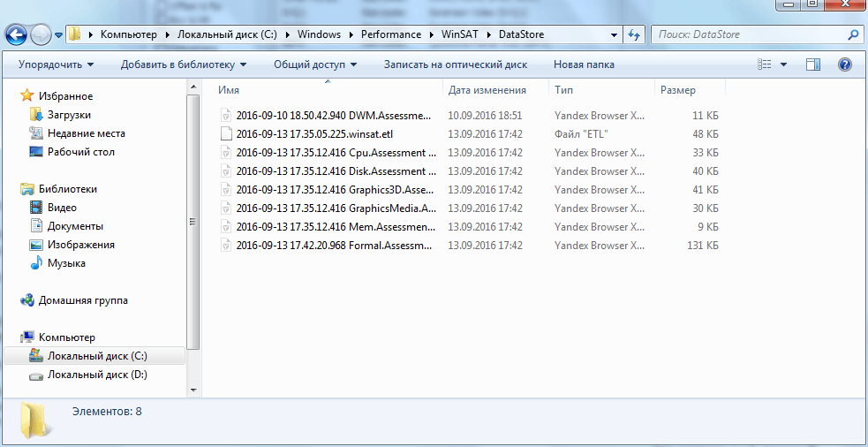Click the Windows breadcrumb in address bar
The height and width of the screenshot is (447, 868).
click(319, 34)
